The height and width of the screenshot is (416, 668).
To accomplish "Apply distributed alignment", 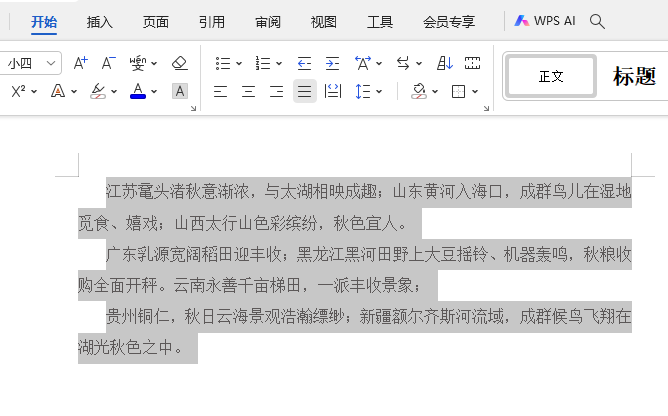I will pos(333,91).
